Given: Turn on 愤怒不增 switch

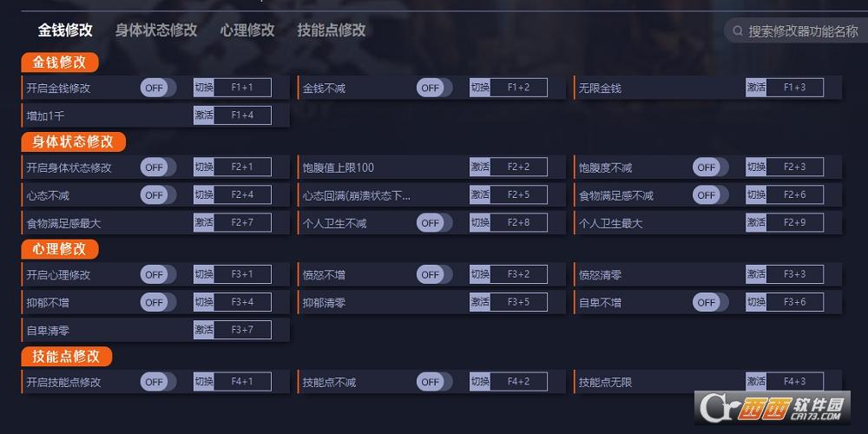Looking at the screenshot, I should (x=433, y=275).
